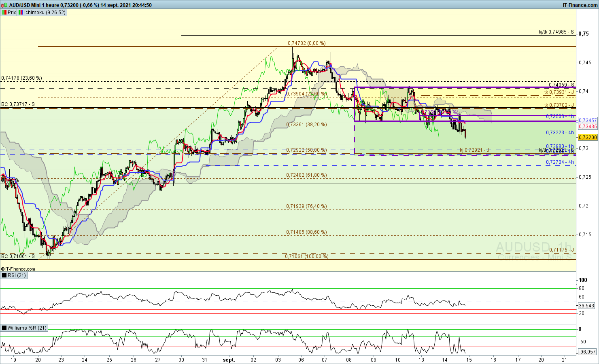Click the kj/tk 0,74985 - S label
Screen dimensions: 599x364
(556, 32)
